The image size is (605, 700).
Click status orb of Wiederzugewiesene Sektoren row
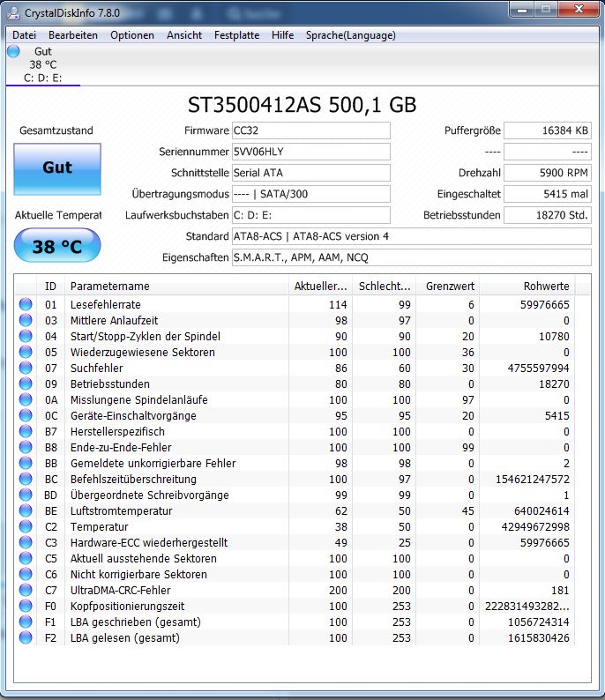(26, 352)
